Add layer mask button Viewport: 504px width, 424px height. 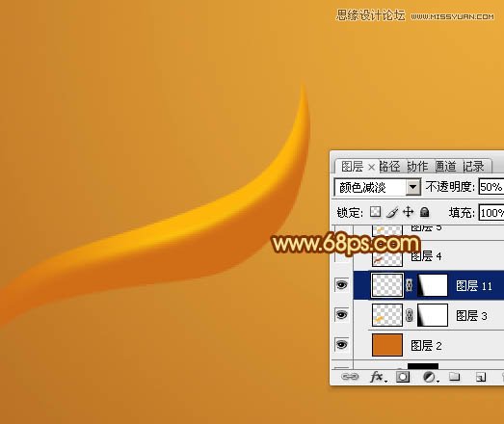[403, 377]
